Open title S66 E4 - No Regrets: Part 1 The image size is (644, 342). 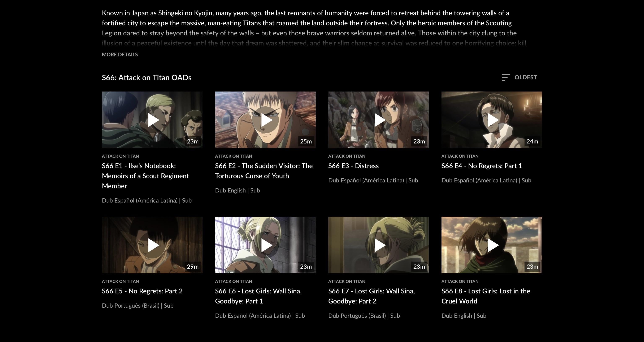coord(482,166)
